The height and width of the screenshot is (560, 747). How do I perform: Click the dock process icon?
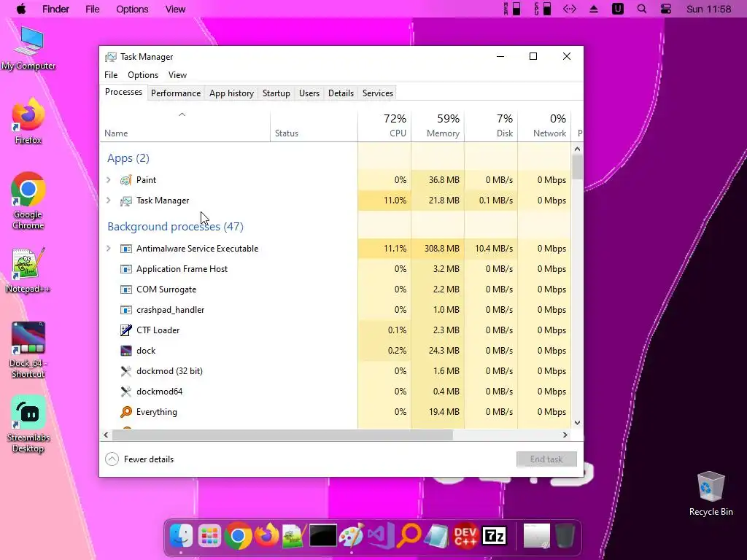125,351
